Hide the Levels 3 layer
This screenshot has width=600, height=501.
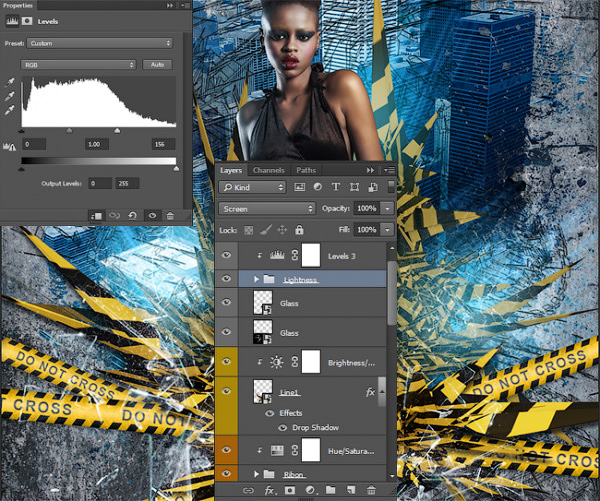pos(227,255)
